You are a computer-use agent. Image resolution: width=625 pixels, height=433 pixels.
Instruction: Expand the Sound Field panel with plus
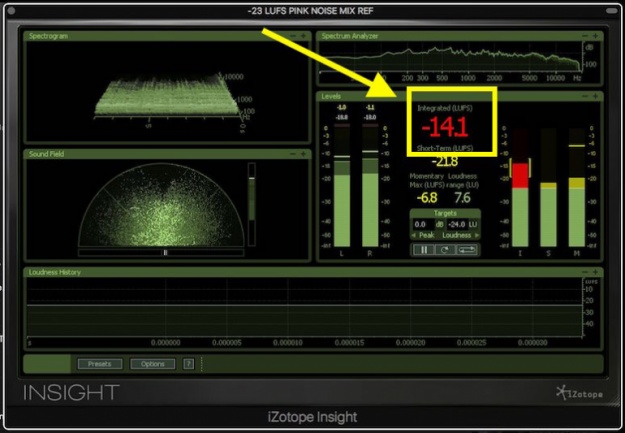click(x=304, y=154)
